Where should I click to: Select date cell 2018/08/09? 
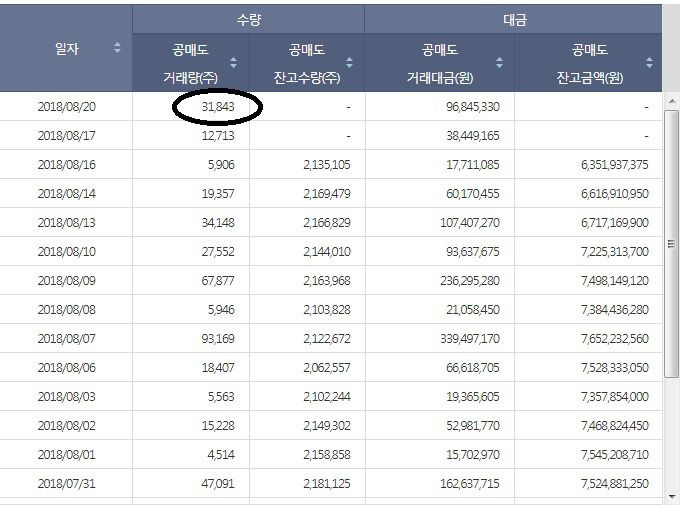point(66,281)
